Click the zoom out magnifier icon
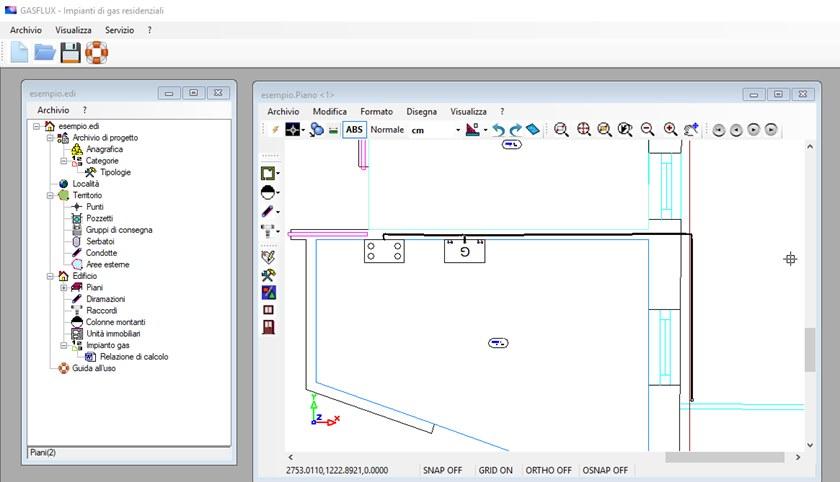The height and width of the screenshot is (482, 840). point(648,129)
